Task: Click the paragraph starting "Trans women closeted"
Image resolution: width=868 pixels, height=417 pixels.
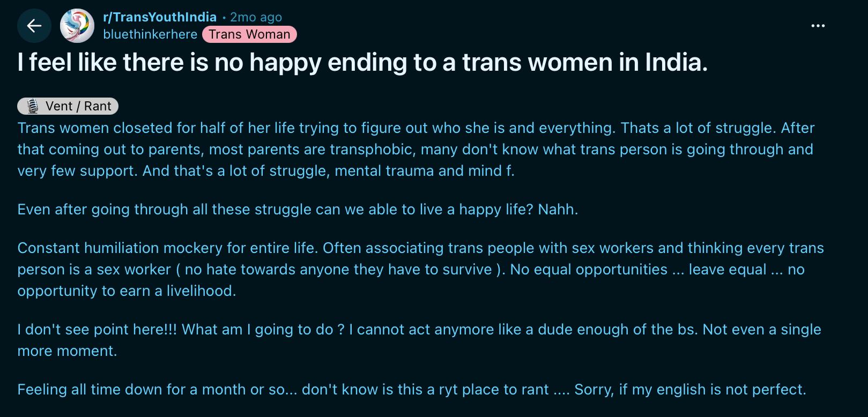Action: (x=416, y=149)
